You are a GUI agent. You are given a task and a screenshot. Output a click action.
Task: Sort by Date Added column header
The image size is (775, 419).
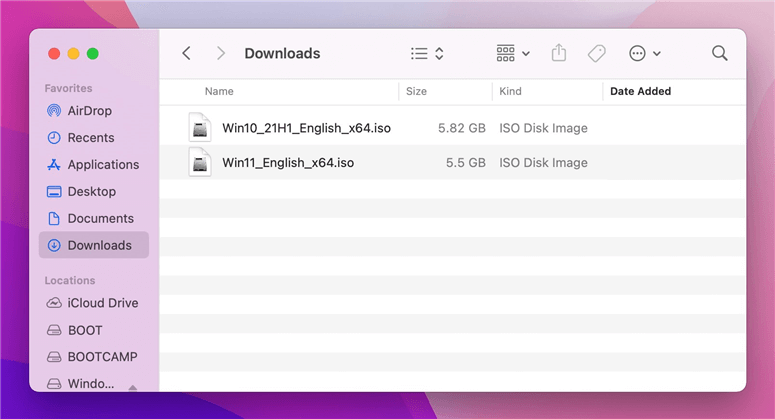(640, 91)
